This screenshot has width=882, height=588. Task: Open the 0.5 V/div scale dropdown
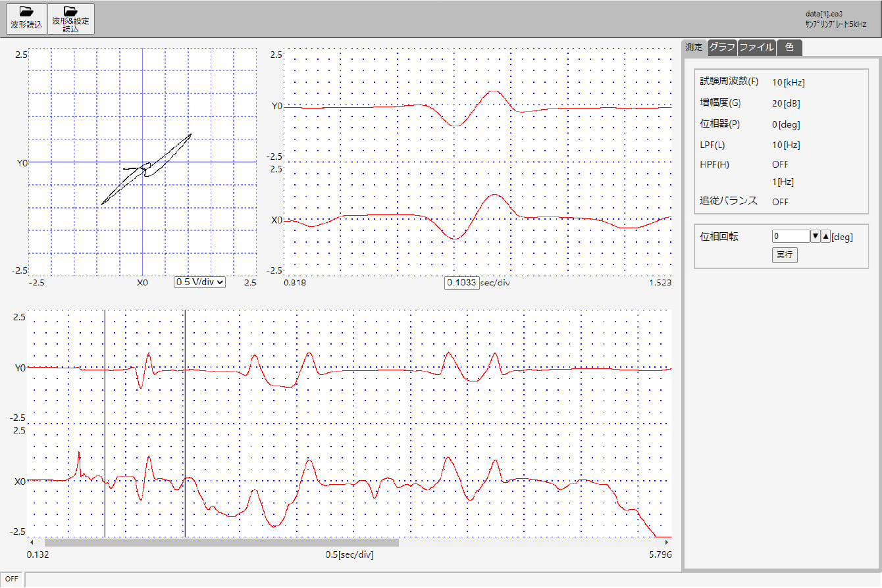click(199, 282)
